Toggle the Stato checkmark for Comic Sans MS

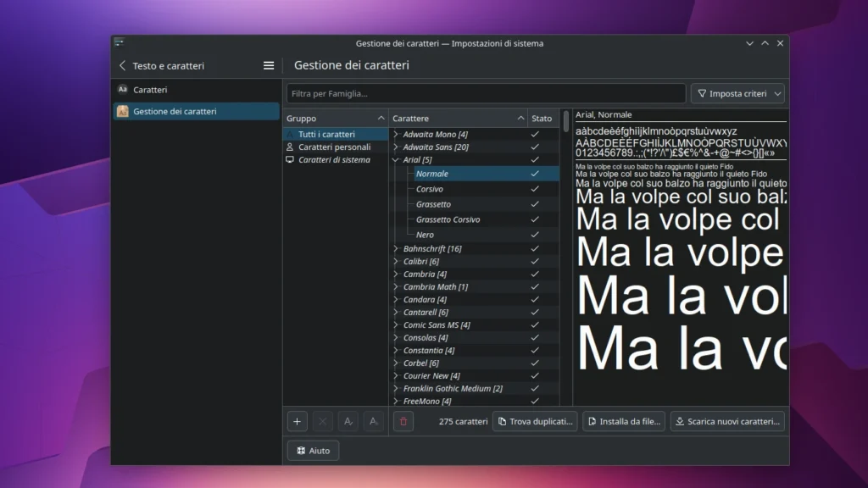click(535, 324)
